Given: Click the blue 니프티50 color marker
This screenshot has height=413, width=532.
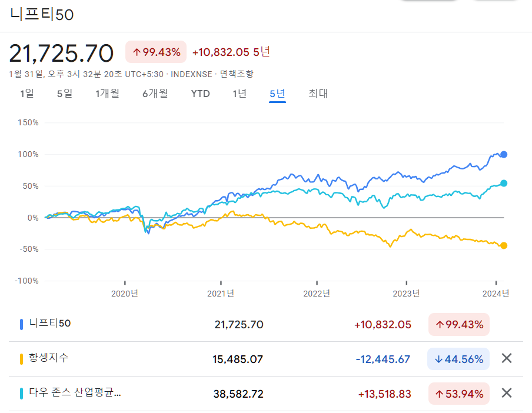Looking at the screenshot, I should (x=21, y=325).
